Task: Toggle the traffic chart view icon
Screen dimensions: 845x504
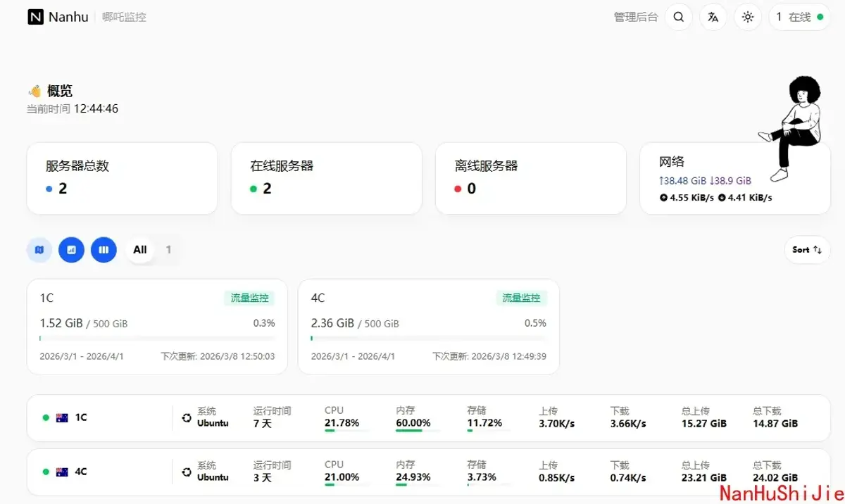Action: [71, 249]
